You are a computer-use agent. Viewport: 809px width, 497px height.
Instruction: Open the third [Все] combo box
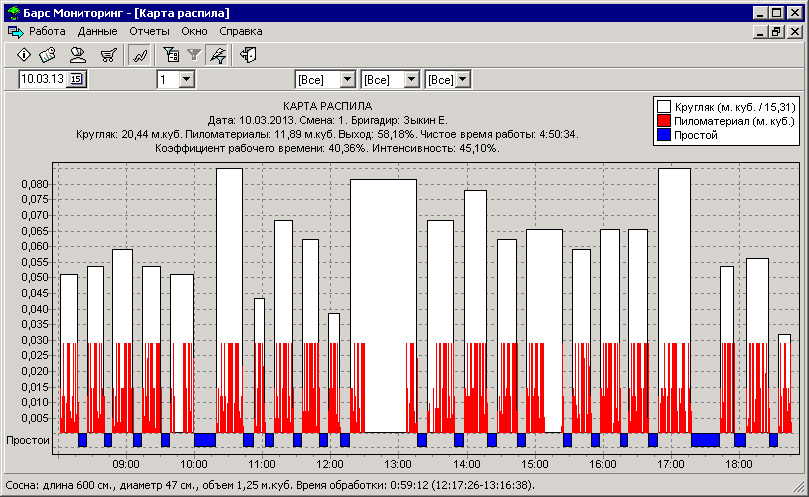point(463,79)
